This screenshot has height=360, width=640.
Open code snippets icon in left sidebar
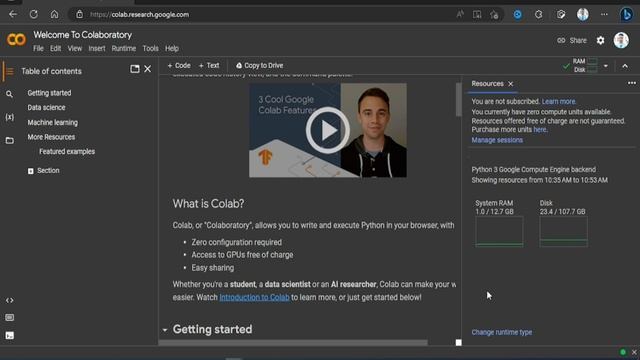pos(9,300)
